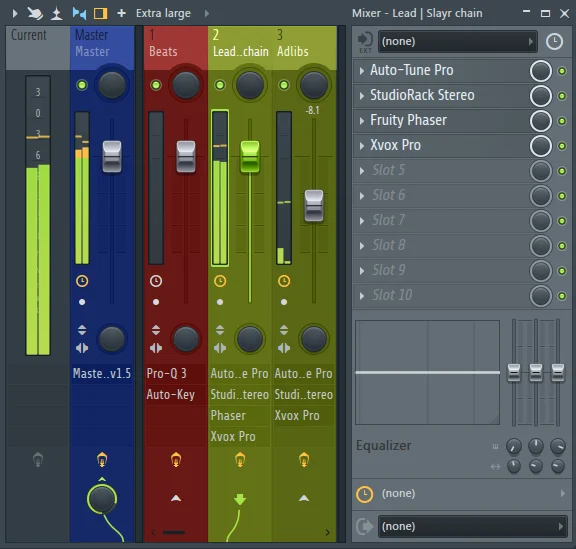This screenshot has width=576, height=549.
Task: Expand the arrow next to Extra large
Action: (x=207, y=14)
